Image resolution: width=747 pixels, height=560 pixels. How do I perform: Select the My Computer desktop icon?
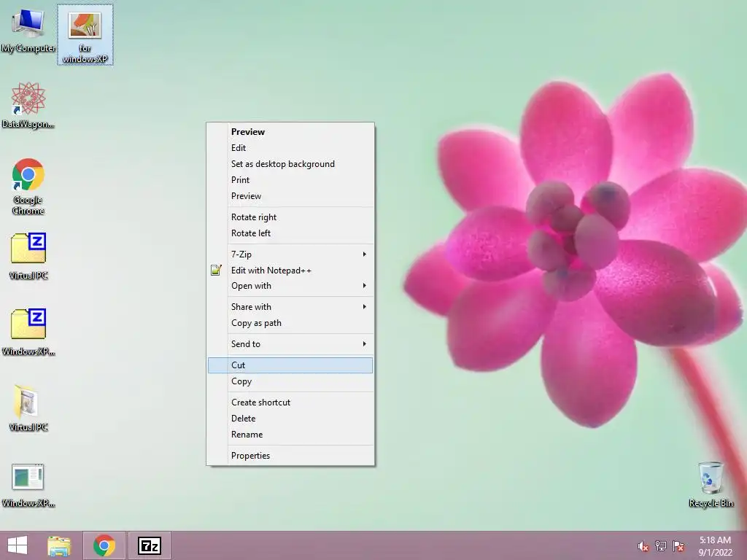[28, 31]
